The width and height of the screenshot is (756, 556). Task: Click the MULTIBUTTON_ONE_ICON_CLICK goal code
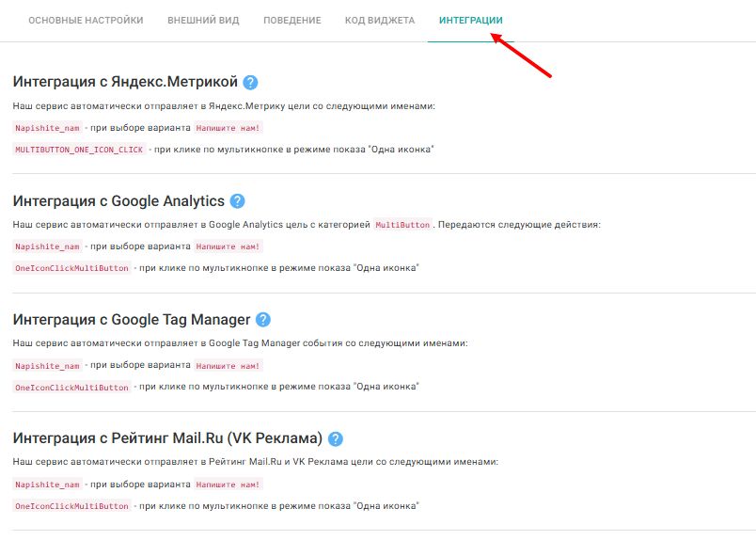click(80, 150)
